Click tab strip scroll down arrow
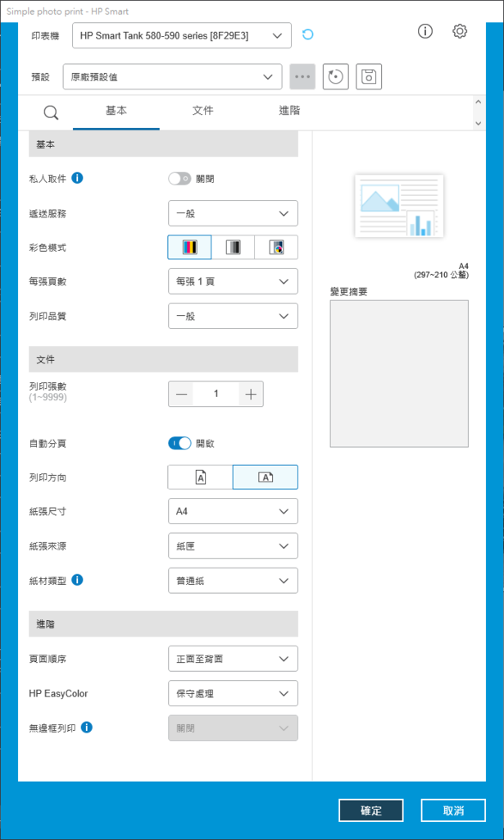The image size is (504, 840). pyautogui.click(x=479, y=123)
